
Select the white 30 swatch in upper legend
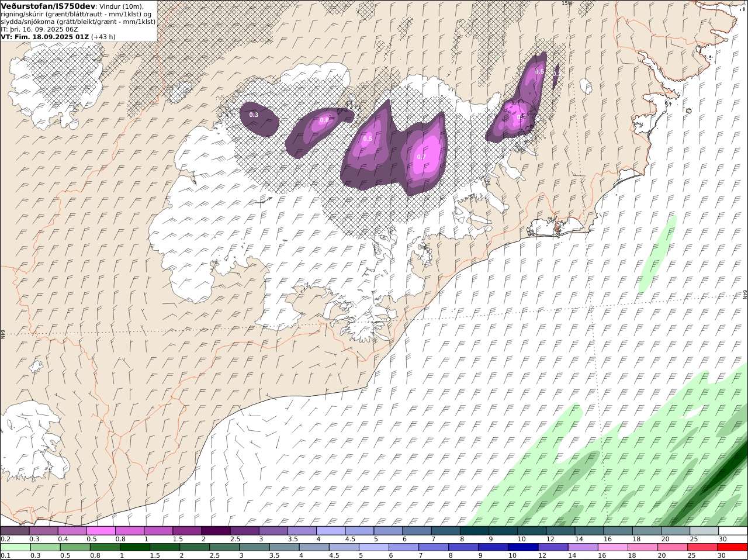(x=733, y=531)
